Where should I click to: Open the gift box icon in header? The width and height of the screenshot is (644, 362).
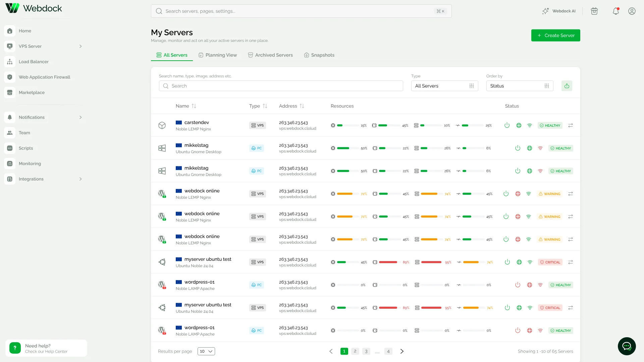(594, 11)
